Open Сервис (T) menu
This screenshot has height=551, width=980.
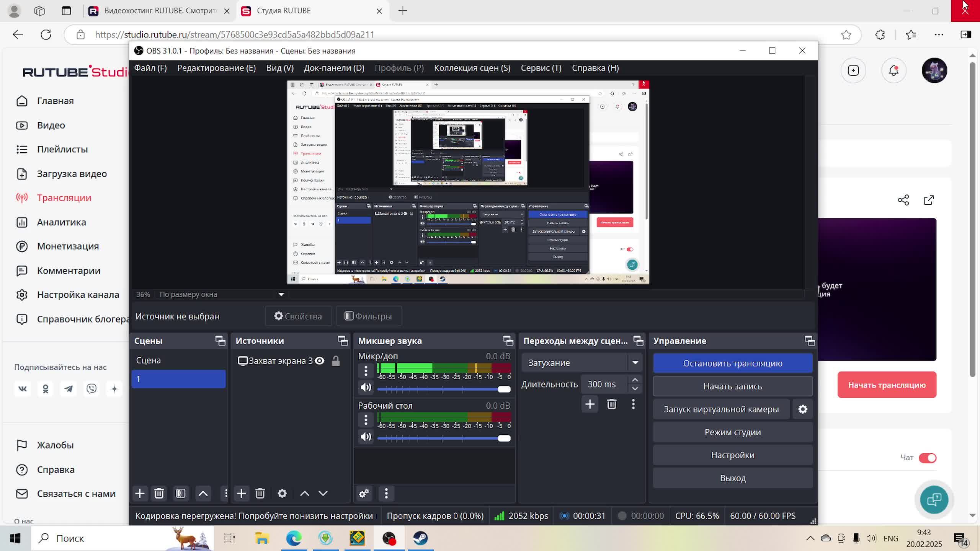point(541,68)
